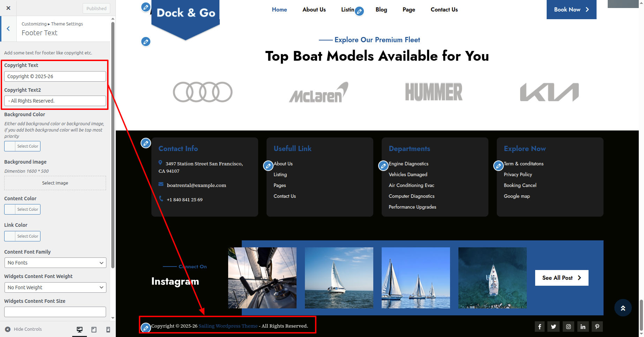
Task: Click the Facebook icon in footer
Action: [540, 327]
